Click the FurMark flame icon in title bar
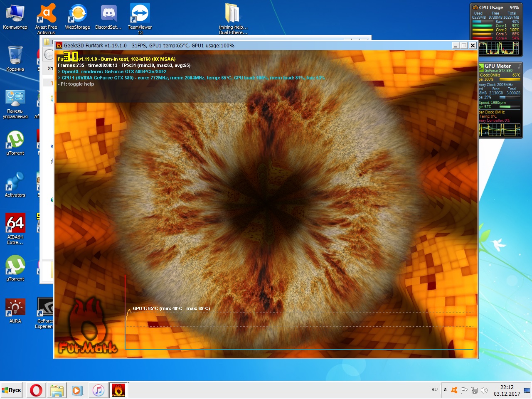 (x=59, y=45)
